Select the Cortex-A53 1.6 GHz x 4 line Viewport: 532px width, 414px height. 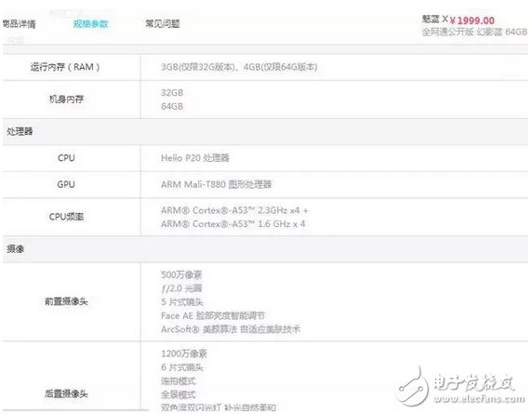coord(233,224)
